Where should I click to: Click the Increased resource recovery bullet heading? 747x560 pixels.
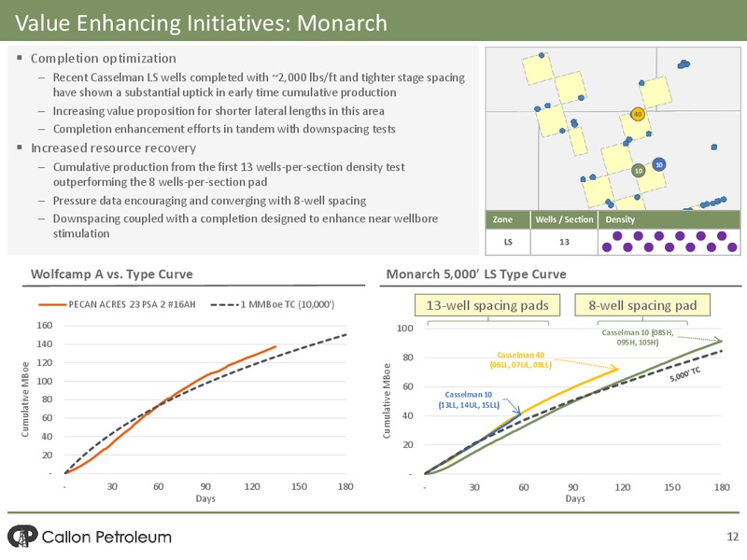pyautogui.click(x=113, y=147)
